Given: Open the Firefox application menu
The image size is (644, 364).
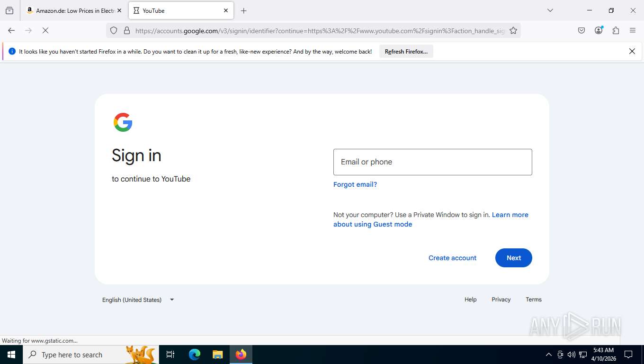Looking at the screenshot, I should click(633, 30).
